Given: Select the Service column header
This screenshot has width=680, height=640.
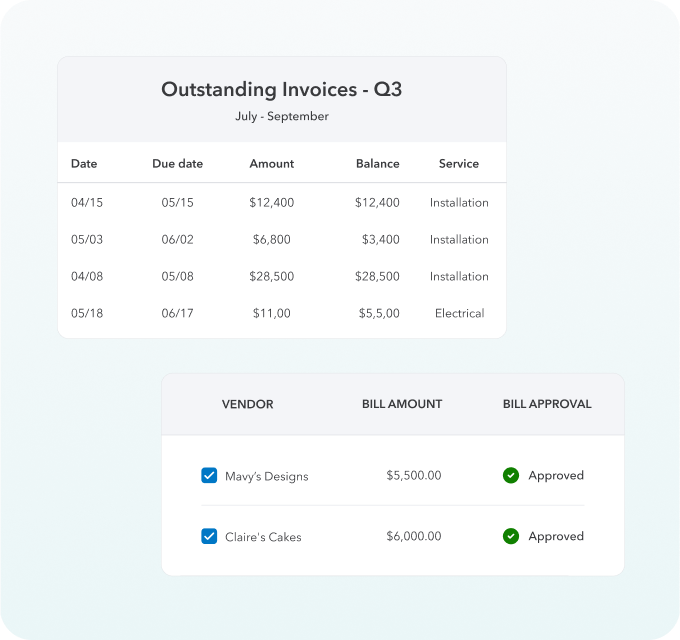Looking at the screenshot, I should point(459,163).
